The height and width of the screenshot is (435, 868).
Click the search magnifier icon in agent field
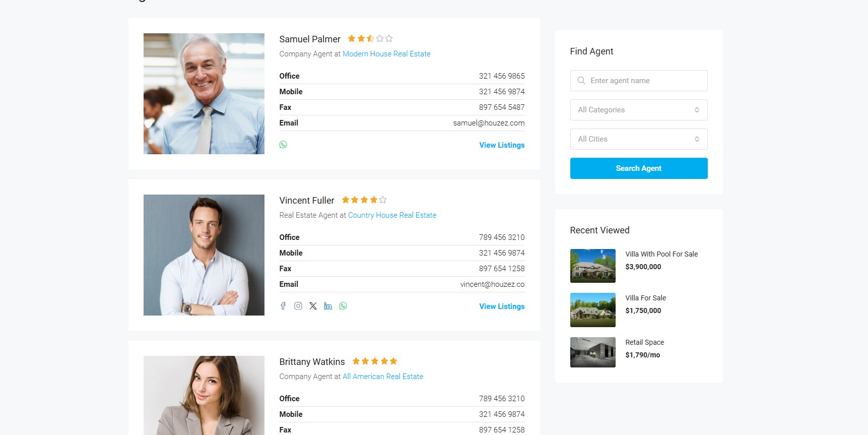tap(581, 81)
